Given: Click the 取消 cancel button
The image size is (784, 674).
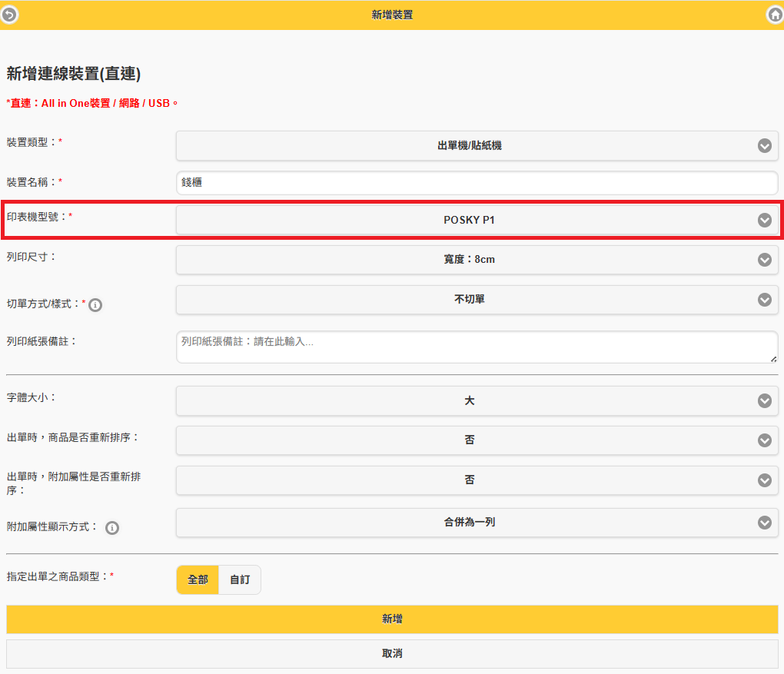Looking at the screenshot, I should [x=392, y=654].
